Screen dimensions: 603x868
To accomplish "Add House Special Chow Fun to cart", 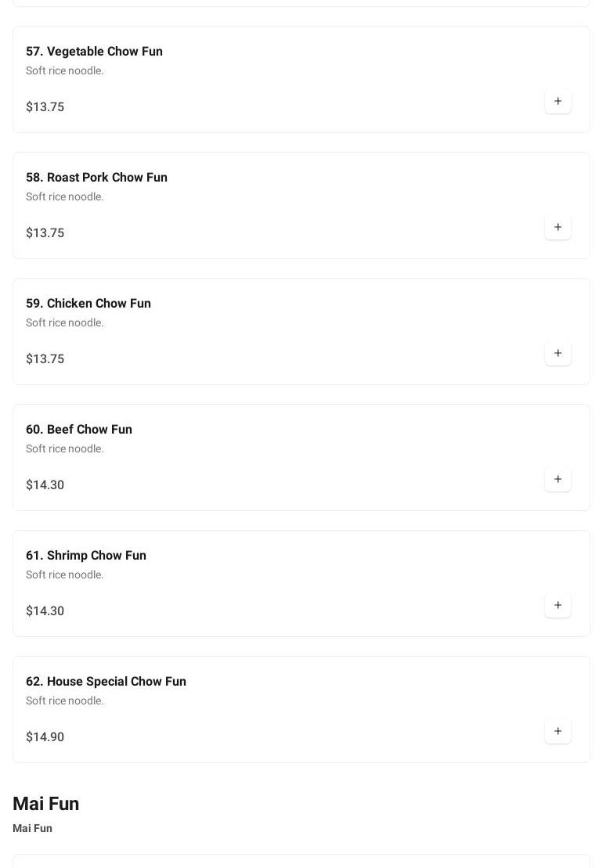I will 558,732.
